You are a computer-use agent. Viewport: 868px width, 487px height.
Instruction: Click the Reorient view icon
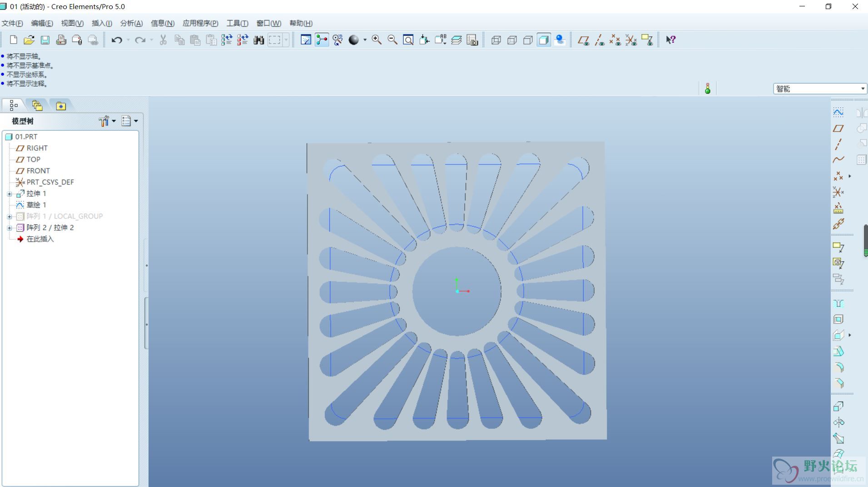pyautogui.click(x=424, y=40)
